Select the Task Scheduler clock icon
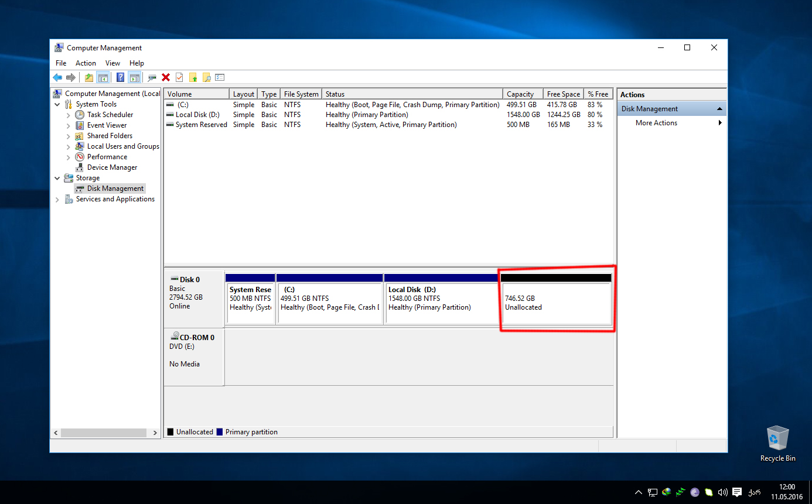This screenshot has width=812, height=504. pyautogui.click(x=80, y=115)
